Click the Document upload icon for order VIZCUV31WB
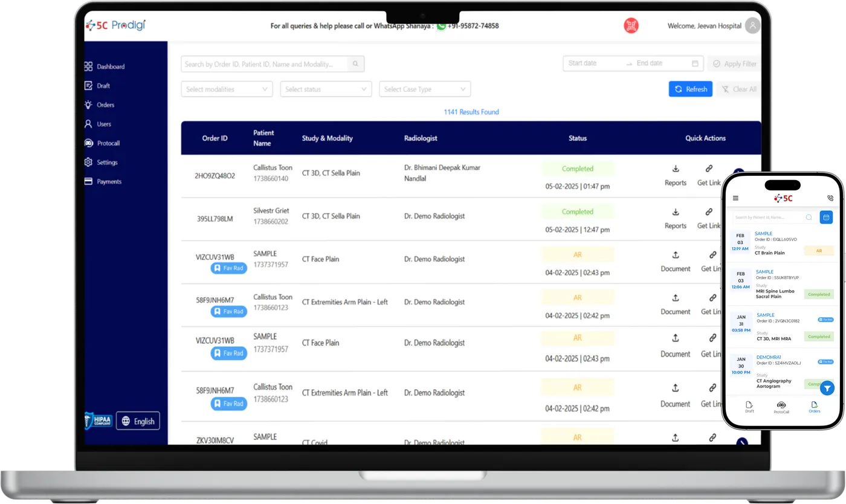 675,254
